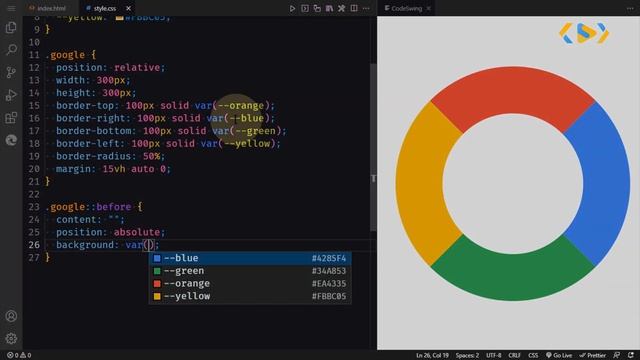
Task: Choose --green suggestion from autocomplete list
Action: (250, 271)
